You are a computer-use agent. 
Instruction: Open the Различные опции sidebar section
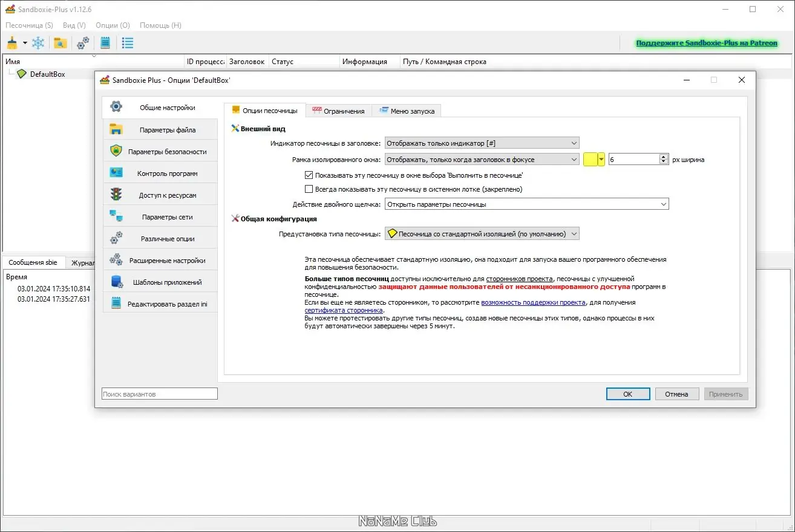tap(160, 239)
